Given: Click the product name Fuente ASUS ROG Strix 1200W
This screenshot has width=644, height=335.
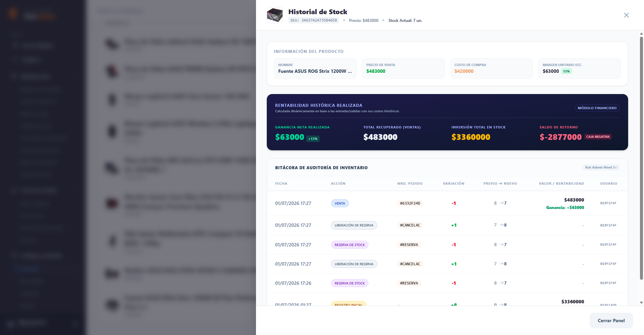Looking at the screenshot, I should pyautogui.click(x=315, y=71).
